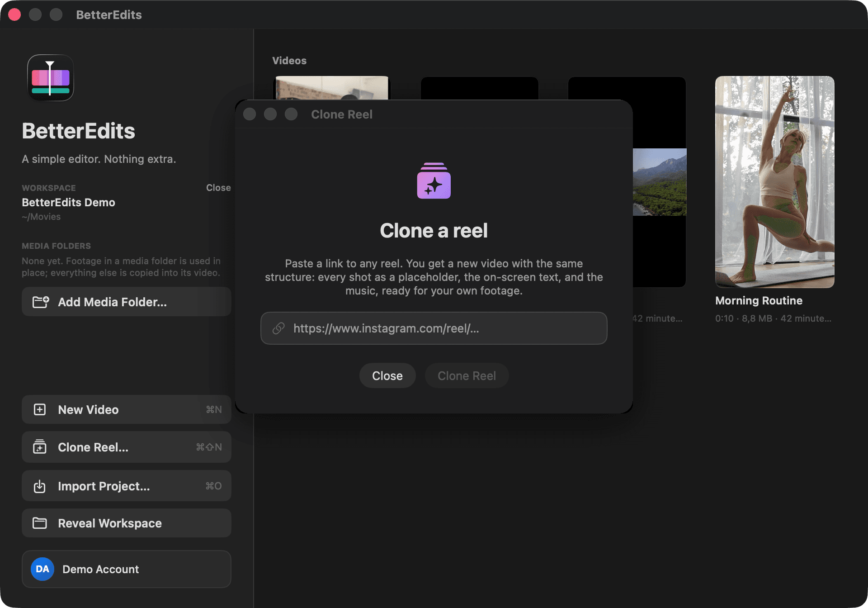Click the Add Media Folder... button
This screenshot has width=868, height=608.
127,302
